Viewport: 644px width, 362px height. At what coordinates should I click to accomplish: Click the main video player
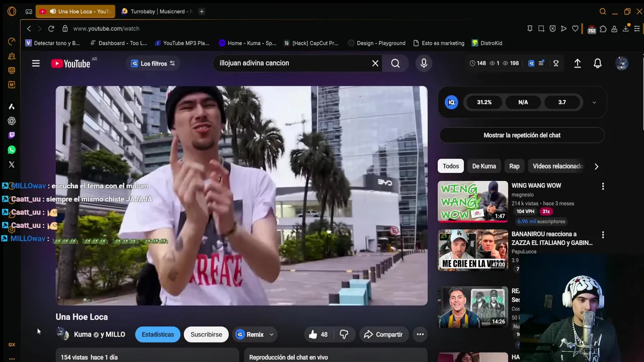pyautogui.click(x=242, y=196)
